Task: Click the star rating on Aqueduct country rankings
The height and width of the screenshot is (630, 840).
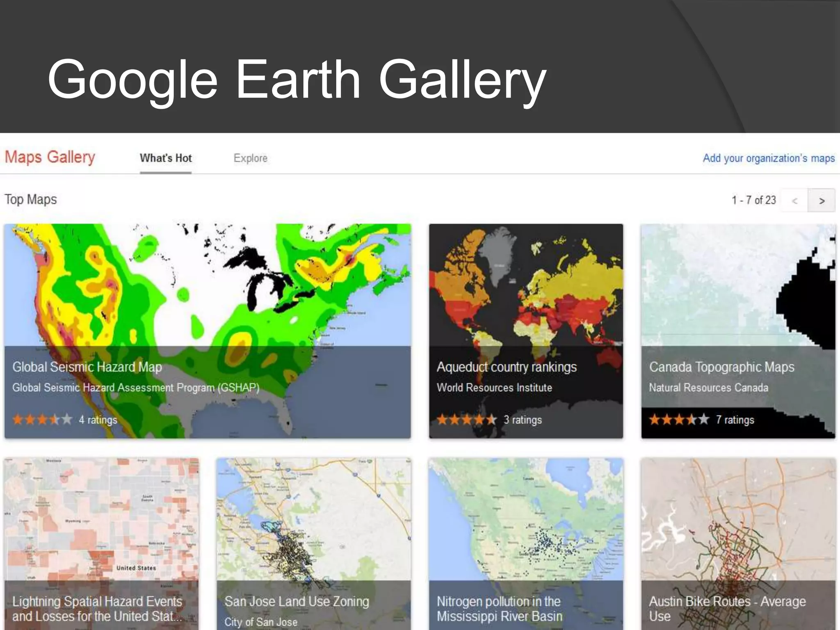Action: 467,420
